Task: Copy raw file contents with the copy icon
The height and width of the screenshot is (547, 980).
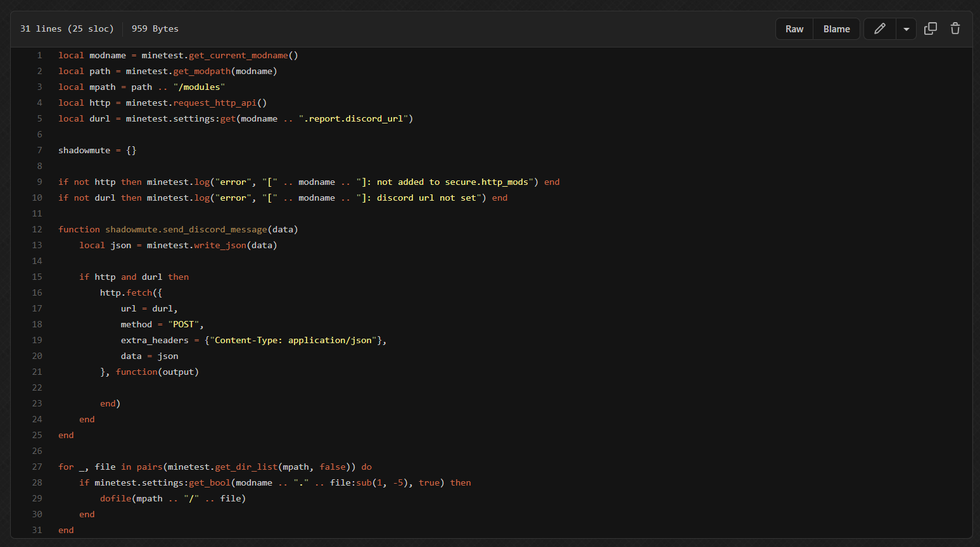Action: pos(931,29)
